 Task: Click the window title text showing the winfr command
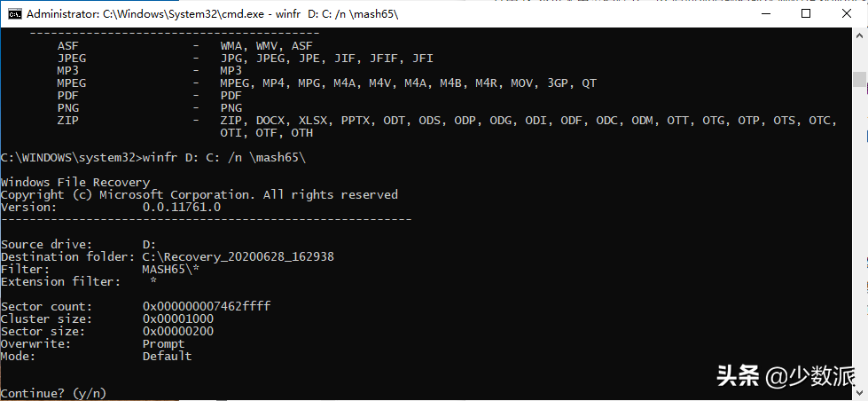click(x=213, y=14)
